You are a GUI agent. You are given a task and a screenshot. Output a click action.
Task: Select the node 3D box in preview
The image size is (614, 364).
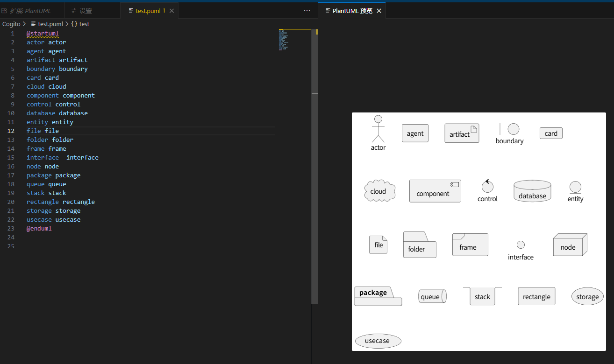click(x=570, y=245)
